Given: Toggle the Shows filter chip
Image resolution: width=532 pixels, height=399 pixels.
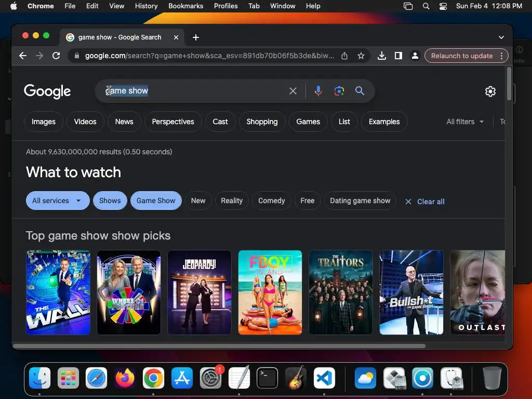Looking at the screenshot, I should (110, 201).
